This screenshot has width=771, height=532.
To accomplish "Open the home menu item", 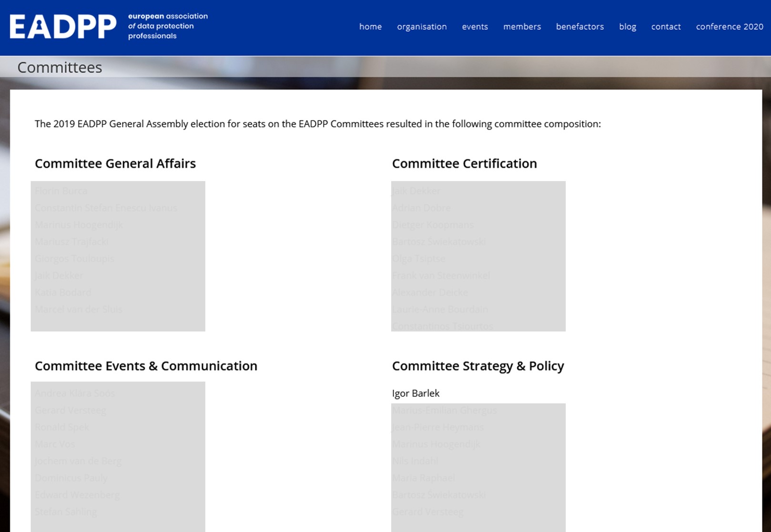I will click(x=370, y=27).
